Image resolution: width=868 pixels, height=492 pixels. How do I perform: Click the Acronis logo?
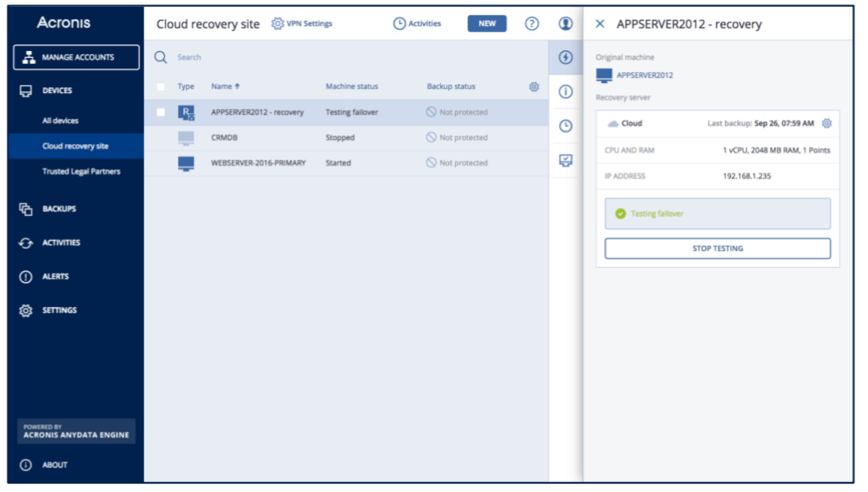(64, 23)
